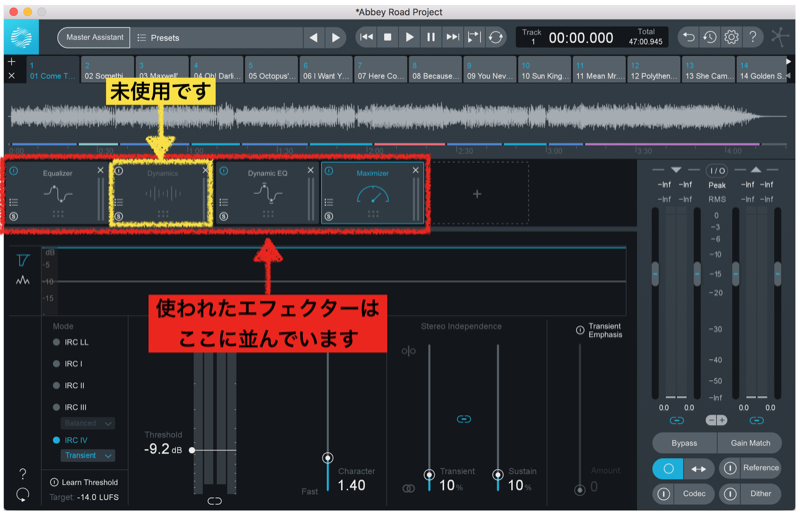
Task: Skip to next track
Action: coord(452,37)
